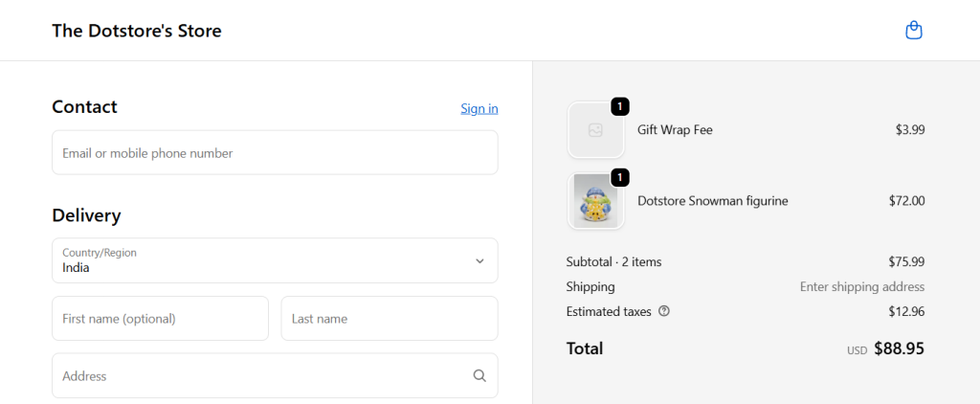980x404 pixels.
Task: Click quantity badge on Gift Wrap Fee
Action: click(620, 106)
